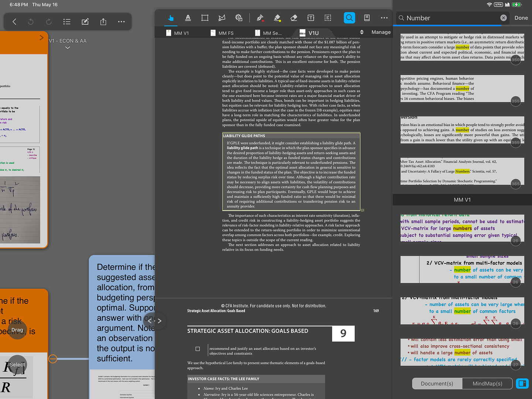The height and width of the screenshot is (399, 532).
Task: Toggle the blue side panel layout icon
Action: point(522,383)
